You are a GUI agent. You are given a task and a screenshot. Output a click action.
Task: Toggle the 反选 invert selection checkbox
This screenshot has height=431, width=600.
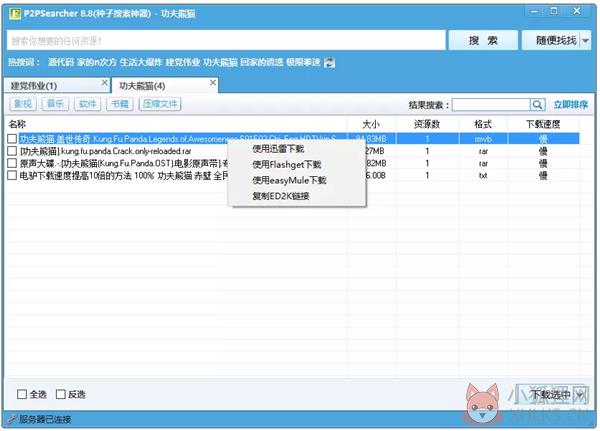pos(60,394)
